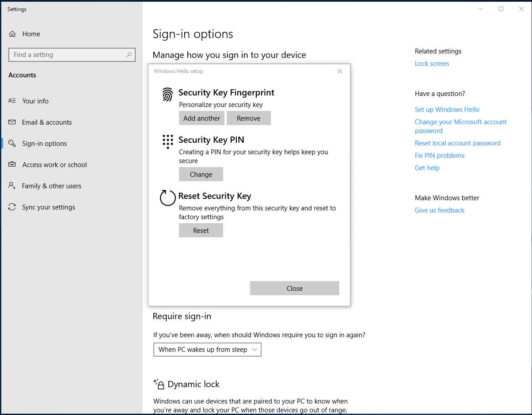Expand the Require sign-in dropdown
532x415 pixels.
pyautogui.click(x=207, y=350)
